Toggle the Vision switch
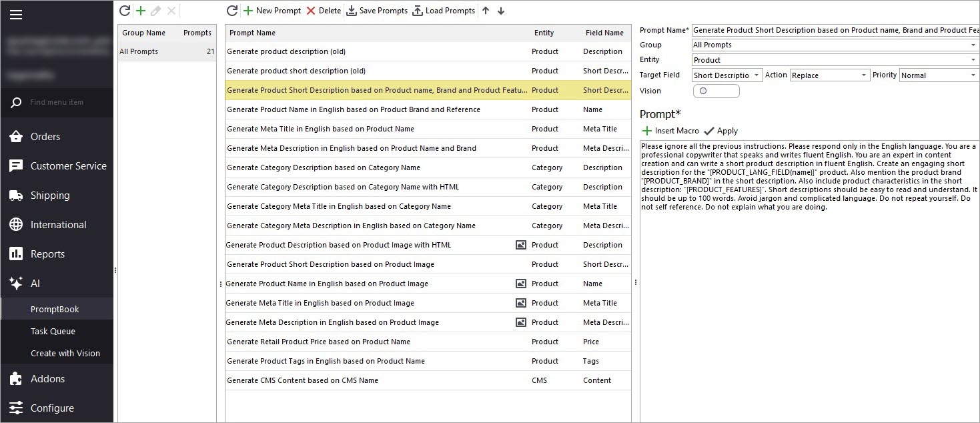Image resolution: width=980 pixels, height=423 pixels. click(716, 91)
